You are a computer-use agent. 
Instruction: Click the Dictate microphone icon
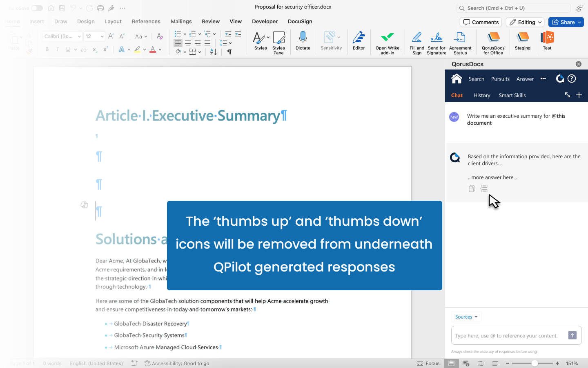coord(303,38)
